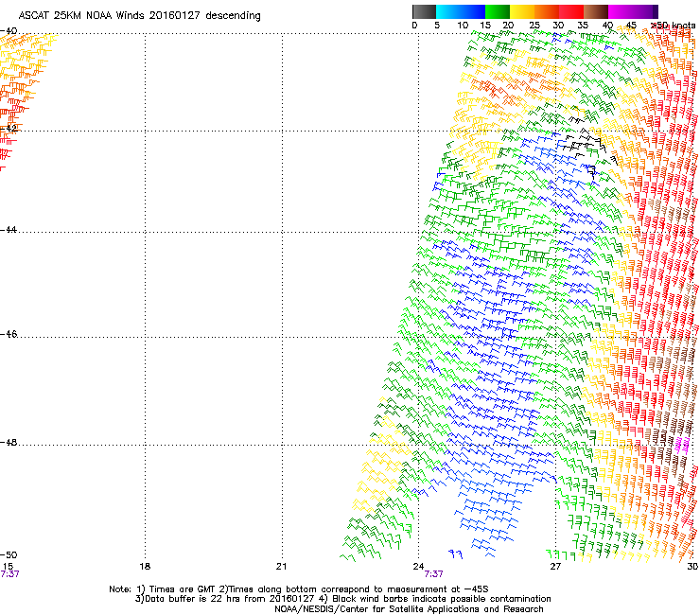The width and height of the screenshot is (700, 615).
Task: Select the magenta 40–45 knots legend segment
Action: [x=621, y=11]
